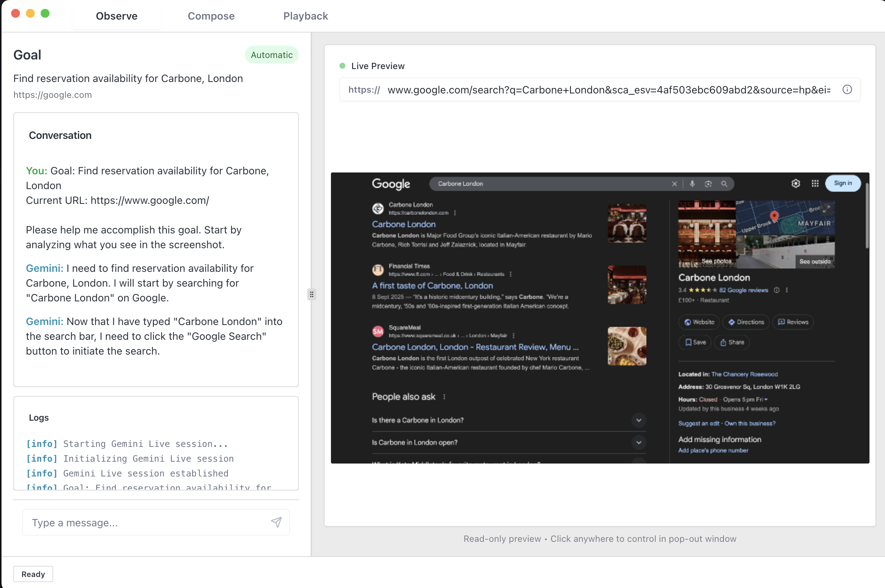Click the voice search microphone icon
The height and width of the screenshot is (588, 885).
(692, 184)
